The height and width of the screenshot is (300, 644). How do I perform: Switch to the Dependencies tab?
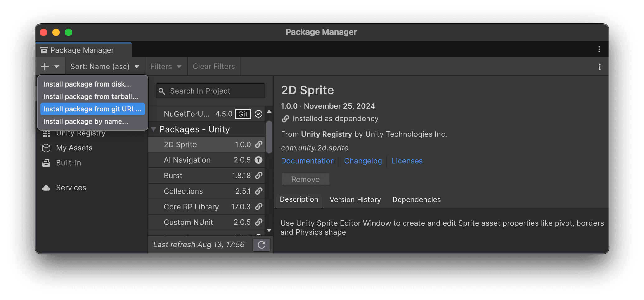[x=416, y=200]
